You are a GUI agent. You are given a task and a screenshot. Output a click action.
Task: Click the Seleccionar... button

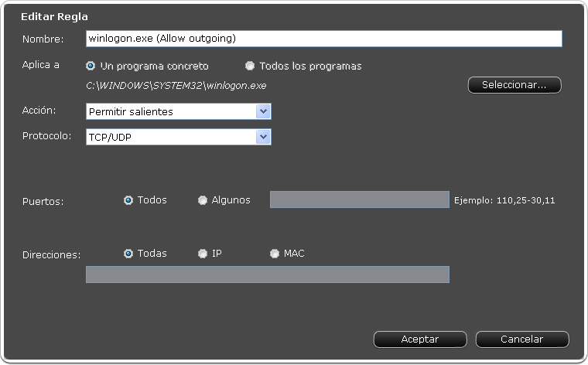[514, 85]
